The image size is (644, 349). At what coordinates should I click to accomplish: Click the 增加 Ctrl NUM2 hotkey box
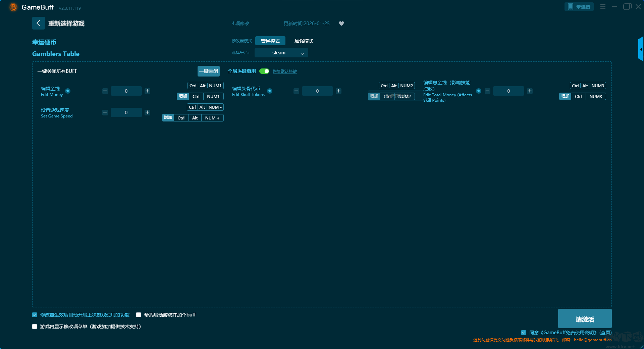391,96
